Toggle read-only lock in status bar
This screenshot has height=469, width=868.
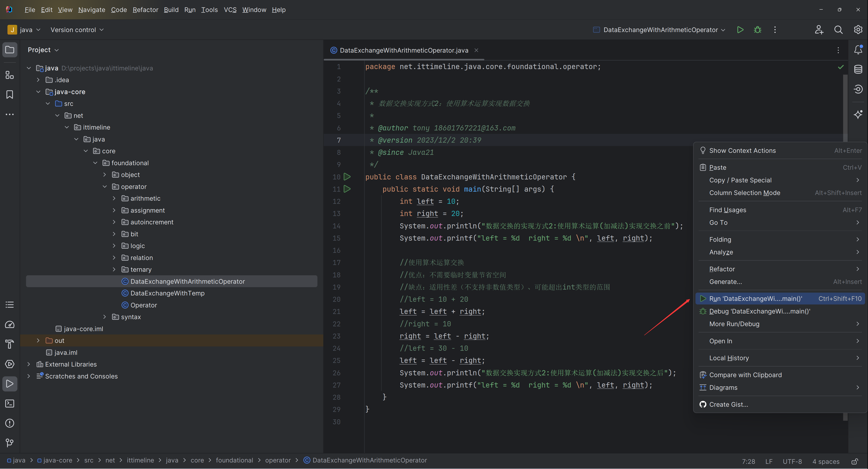(x=854, y=461)
